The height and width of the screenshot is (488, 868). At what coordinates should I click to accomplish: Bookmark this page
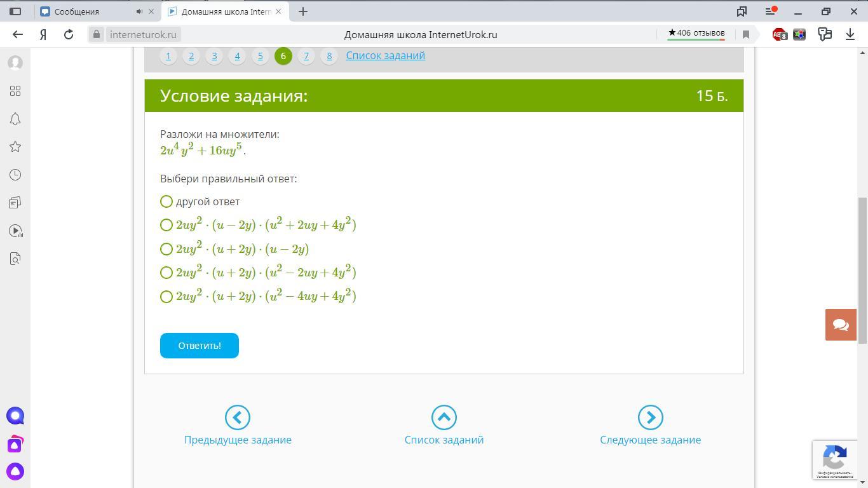coord(746,34)
